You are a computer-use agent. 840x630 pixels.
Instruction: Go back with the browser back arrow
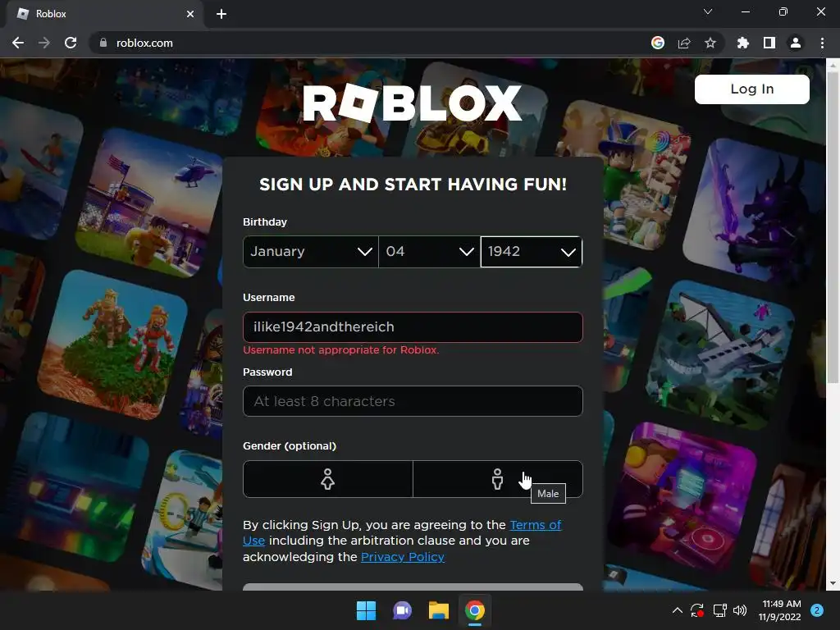(18, 43)
